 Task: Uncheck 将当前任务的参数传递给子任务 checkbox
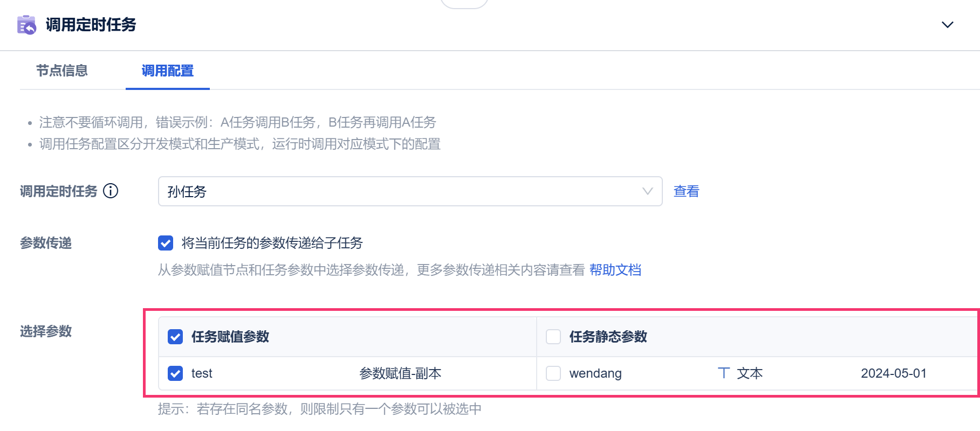click(166, 243)
